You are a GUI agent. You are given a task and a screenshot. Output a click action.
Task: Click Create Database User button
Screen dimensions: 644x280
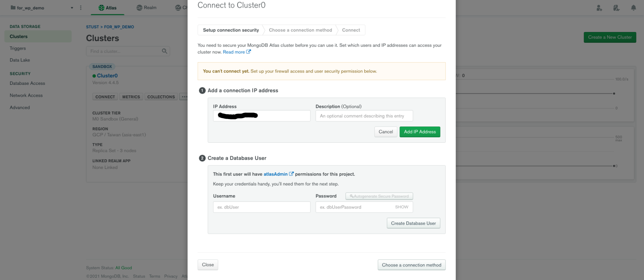coord(413,223)
